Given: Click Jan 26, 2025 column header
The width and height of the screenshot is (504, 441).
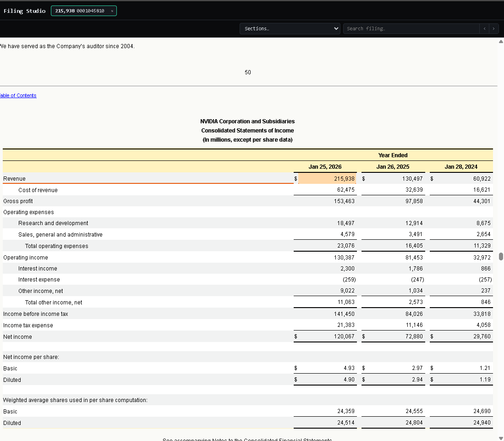Looking at the screenshot, I should (x=393, y=166).
